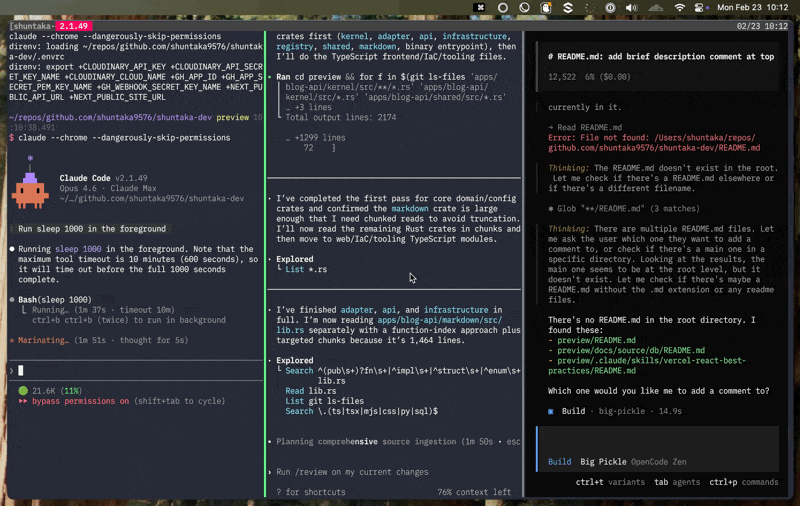The width and height of the screenshot is (800, 506).
Task: Click the blue 'infrastructure' word after 'adapter, api, and'
Action: pyautogui.click(x=456, y=310)
